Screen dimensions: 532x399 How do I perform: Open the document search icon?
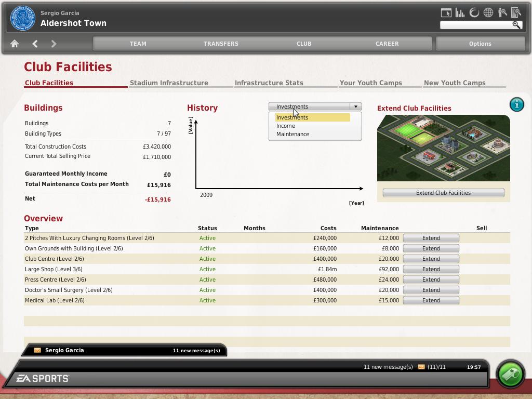(516, 13)
